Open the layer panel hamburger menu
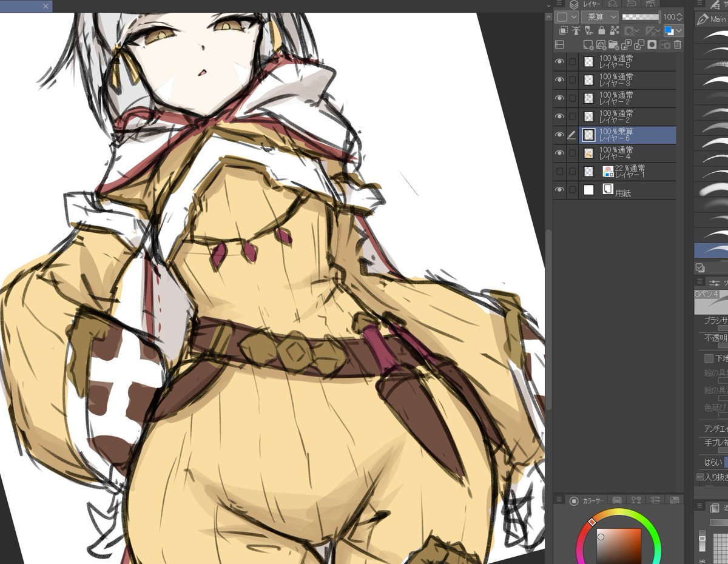This screenshot has width=728, height=564. pos(559,4)
